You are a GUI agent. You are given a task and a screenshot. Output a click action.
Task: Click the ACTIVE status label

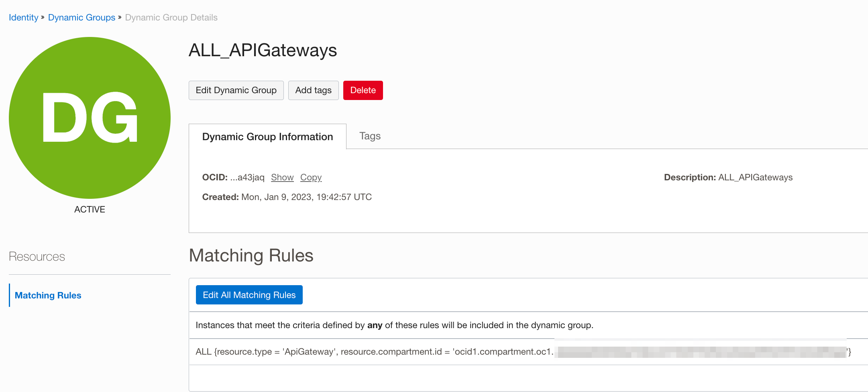89,209
